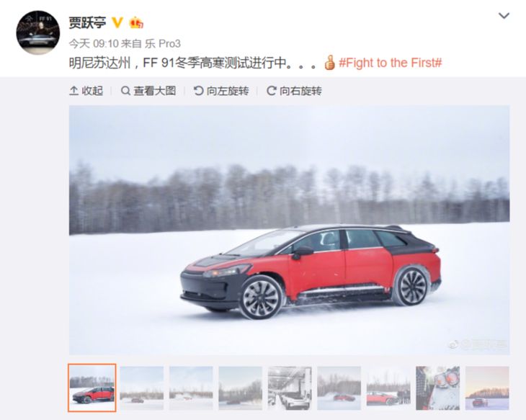526x420 pixels.
Task: Click the main red FF 91 photo
Action: [290, 230]
